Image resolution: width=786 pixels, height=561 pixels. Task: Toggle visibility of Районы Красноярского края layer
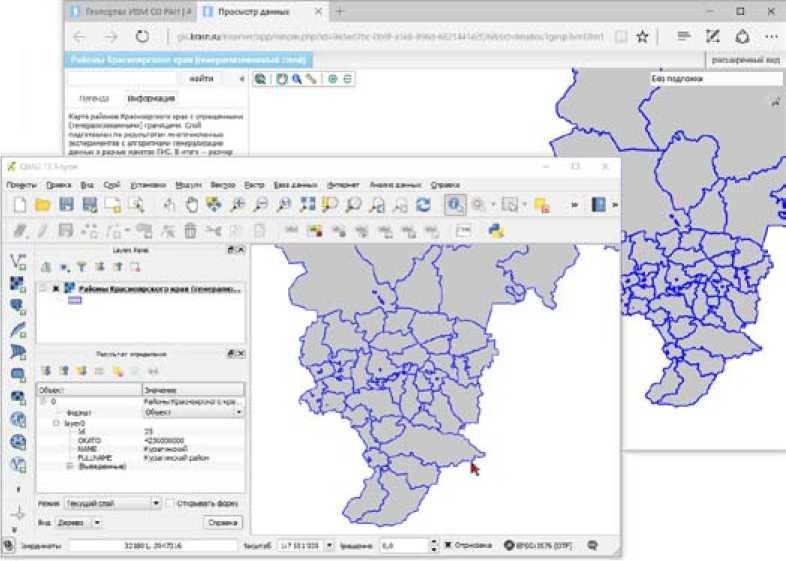[56, 288]
